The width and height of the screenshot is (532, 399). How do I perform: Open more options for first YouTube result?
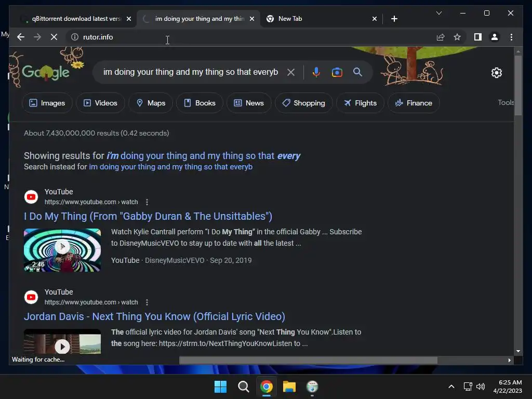coord(147,202)
